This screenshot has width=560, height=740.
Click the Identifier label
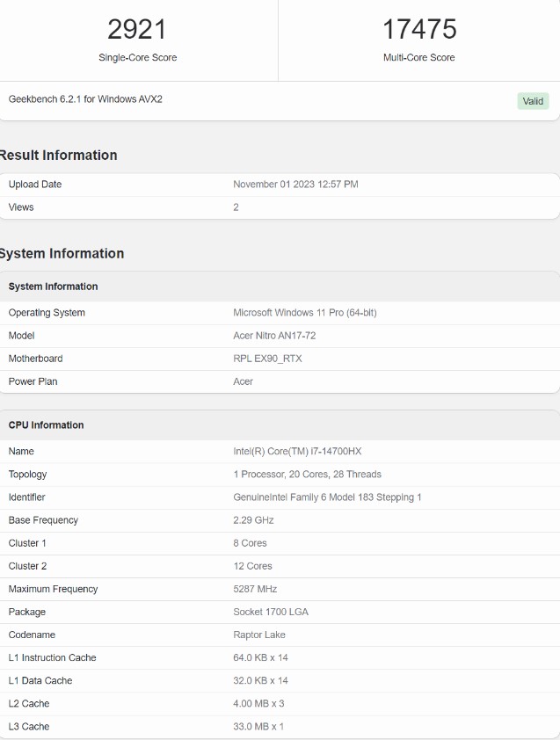pyautogui.click(x=27, y=497)
